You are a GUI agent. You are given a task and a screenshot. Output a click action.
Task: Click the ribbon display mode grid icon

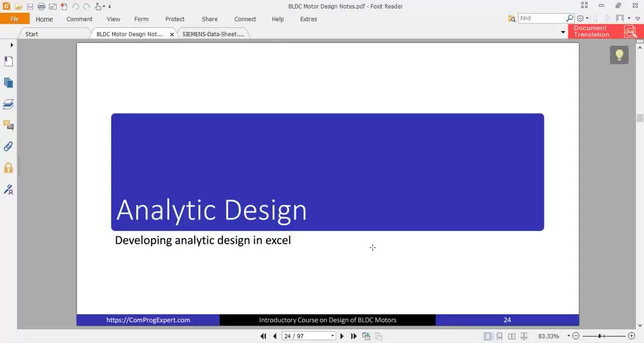point(584,6)
